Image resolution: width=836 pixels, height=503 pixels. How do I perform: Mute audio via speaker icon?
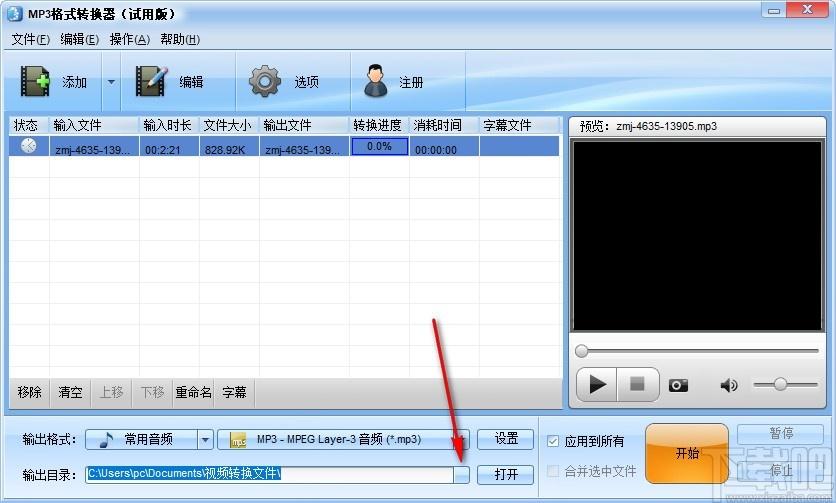(x=728, y=385)
